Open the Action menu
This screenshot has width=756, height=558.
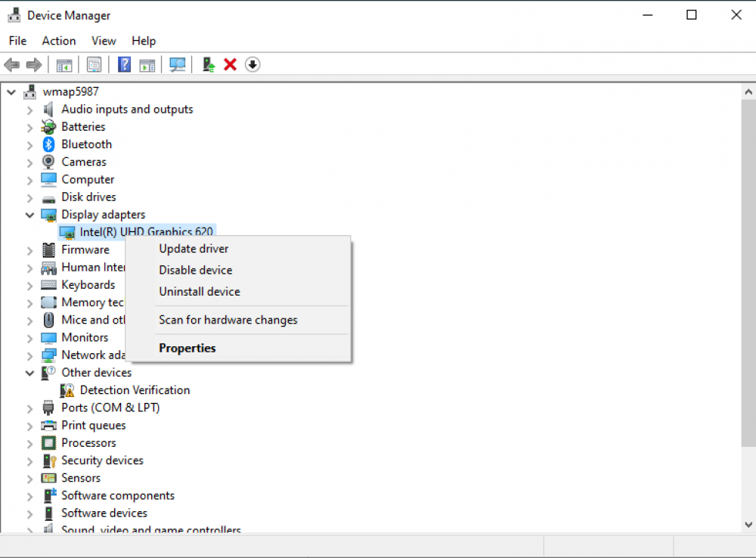59,41
